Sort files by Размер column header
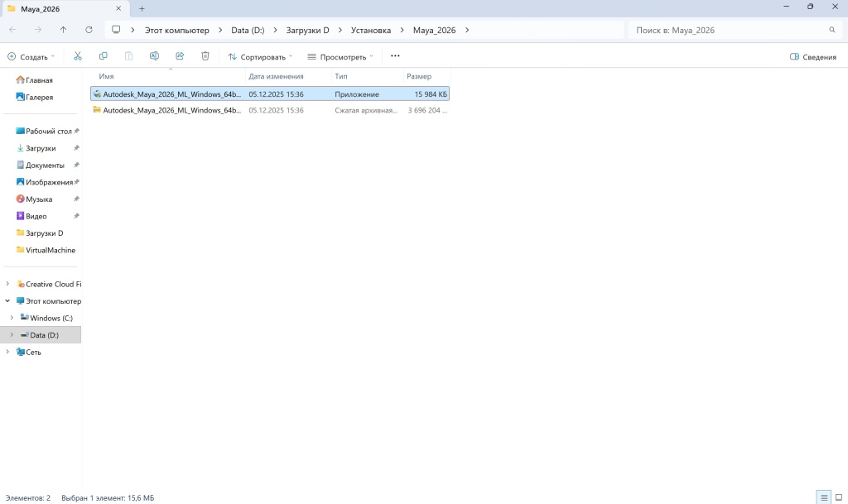 point(419,76)
